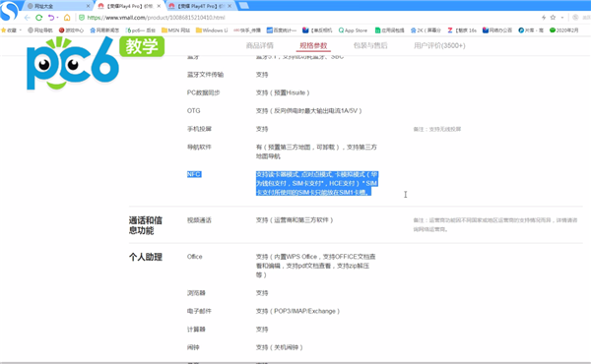Expand the arrow next to 收藏
The width and height of the screenshot is (591, 364).
coord(21,30)
